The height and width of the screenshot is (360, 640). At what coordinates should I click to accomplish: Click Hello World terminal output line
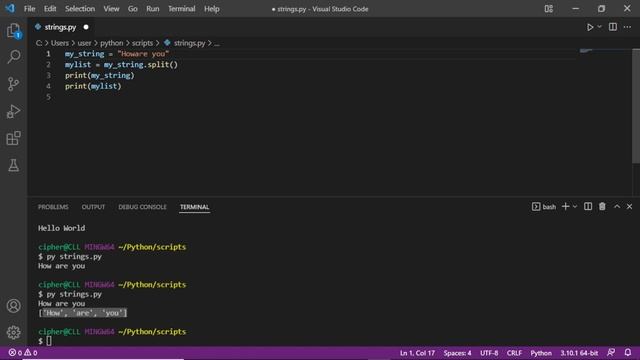click(x=62, y=228)
